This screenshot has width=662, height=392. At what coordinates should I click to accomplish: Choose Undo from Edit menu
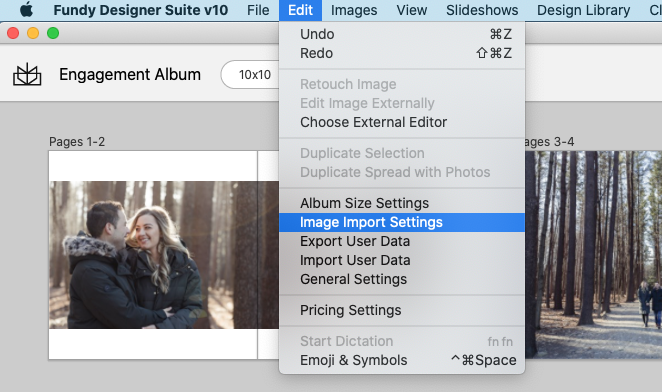[402, 34]
